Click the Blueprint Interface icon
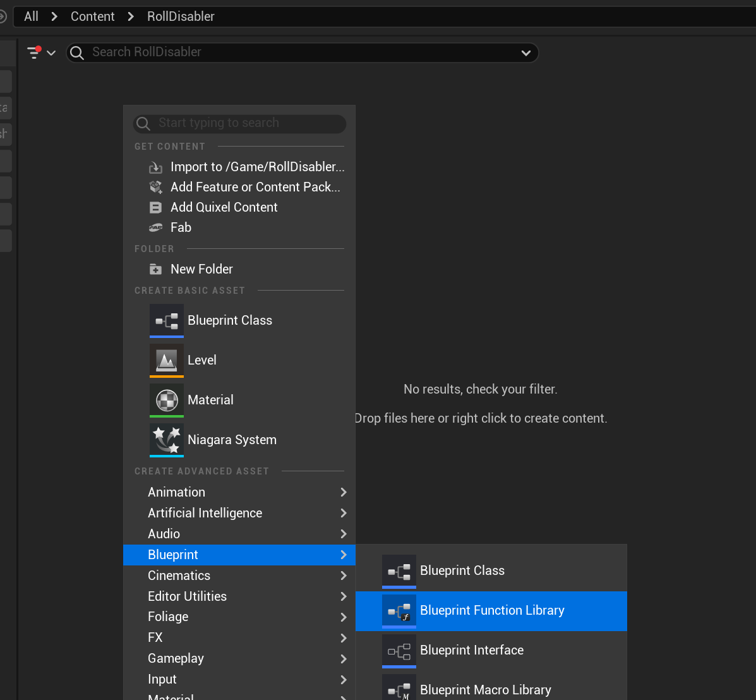The width and height of the screenshot is (756, 700). [399, 651]
